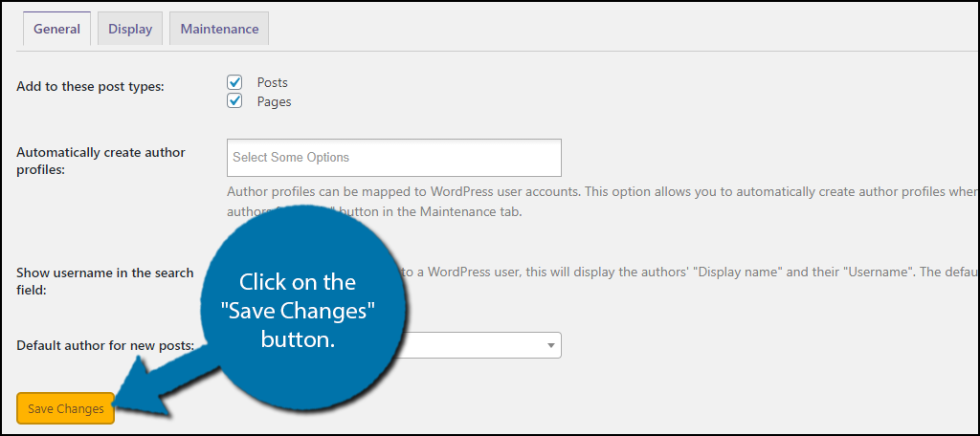Viewport: 980px width, 436px height.
Task: Open the Display tab
Action: click(130, 29)
